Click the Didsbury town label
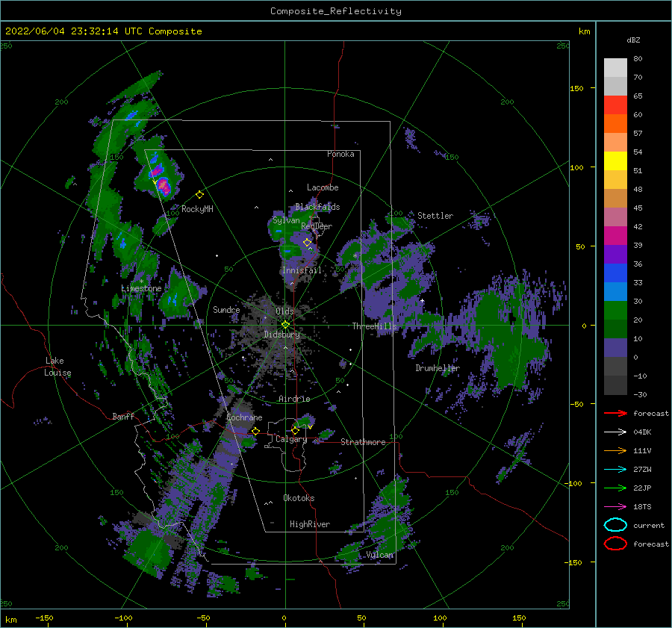 pyautogui.click(x=282, y=335)
